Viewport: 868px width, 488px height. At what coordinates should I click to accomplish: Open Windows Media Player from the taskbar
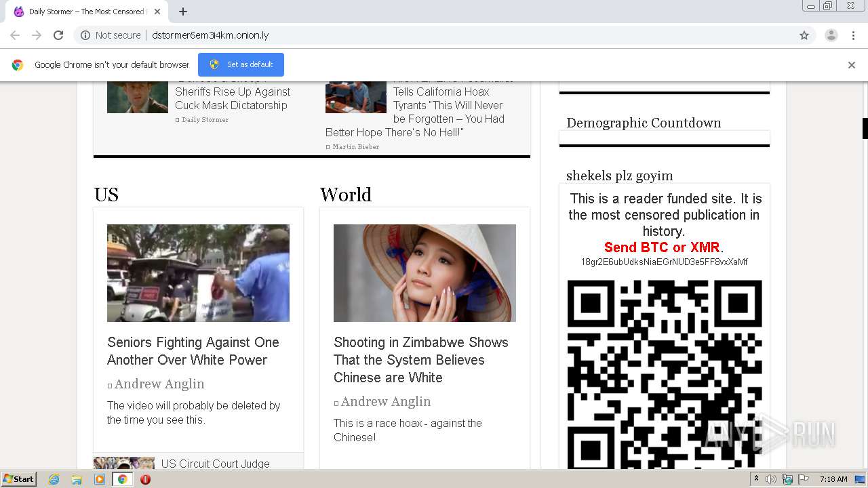tap(100, 479)
